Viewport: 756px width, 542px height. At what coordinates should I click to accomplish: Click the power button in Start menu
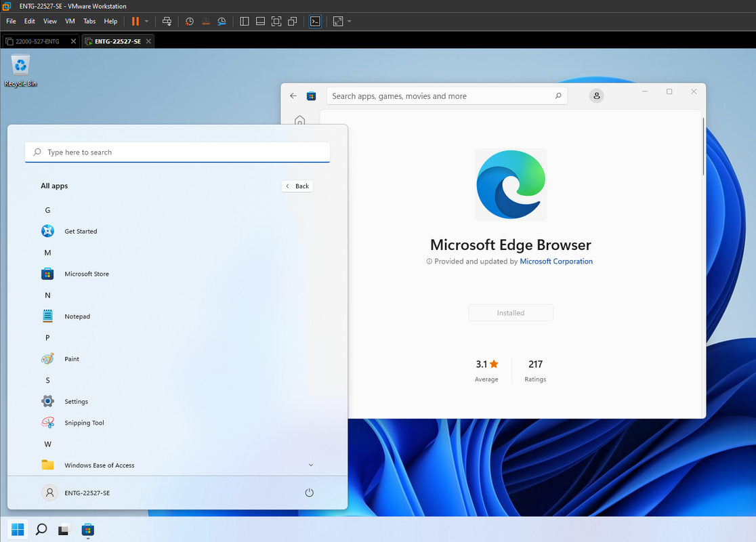tap(310, 493)
